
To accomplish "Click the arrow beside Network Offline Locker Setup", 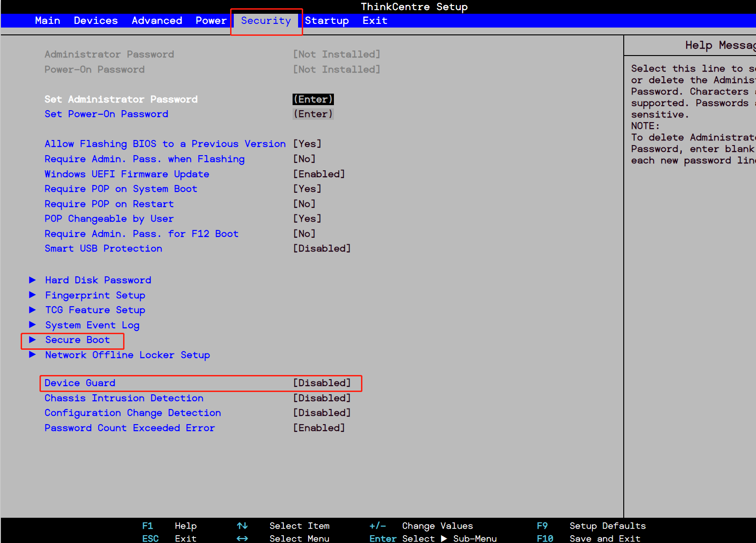I will [x=32, y=354].
